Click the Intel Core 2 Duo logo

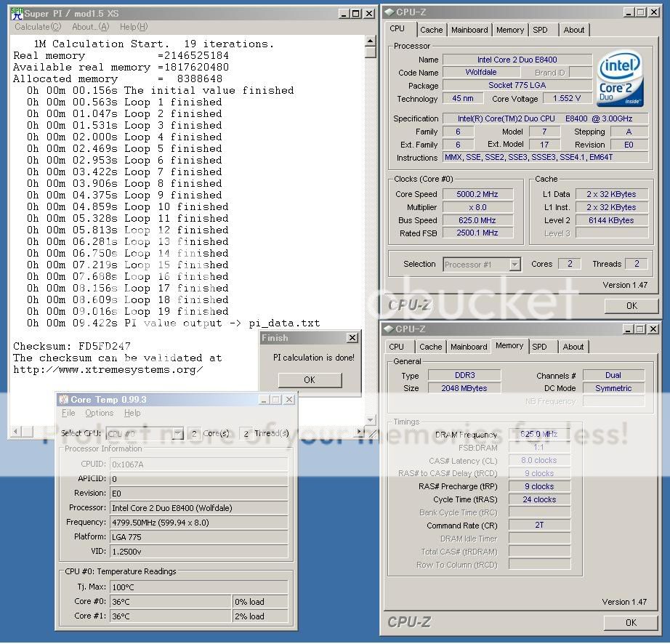click(621, 79)
